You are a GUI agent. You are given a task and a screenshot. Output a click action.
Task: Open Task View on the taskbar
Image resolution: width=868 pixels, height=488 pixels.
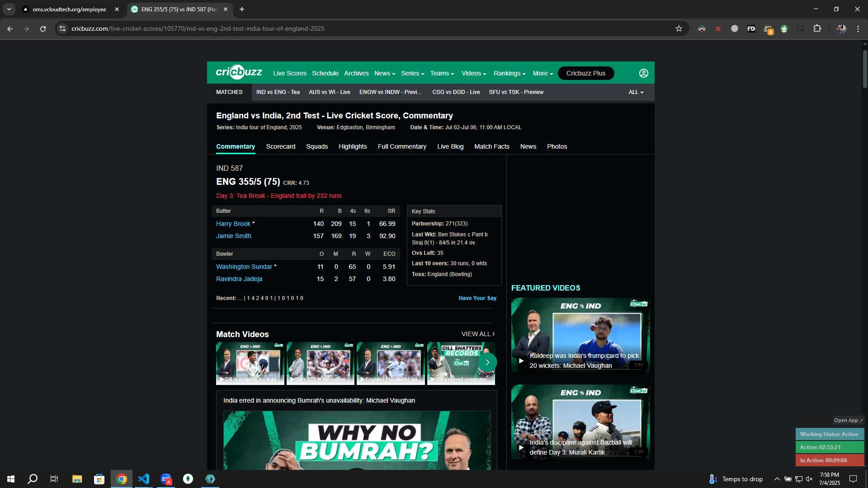tap(54, 479)
